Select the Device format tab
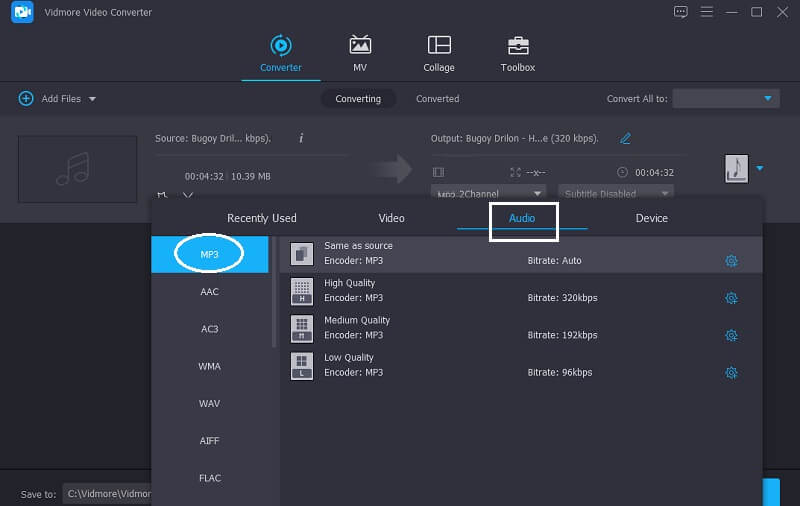 point(651,218)
